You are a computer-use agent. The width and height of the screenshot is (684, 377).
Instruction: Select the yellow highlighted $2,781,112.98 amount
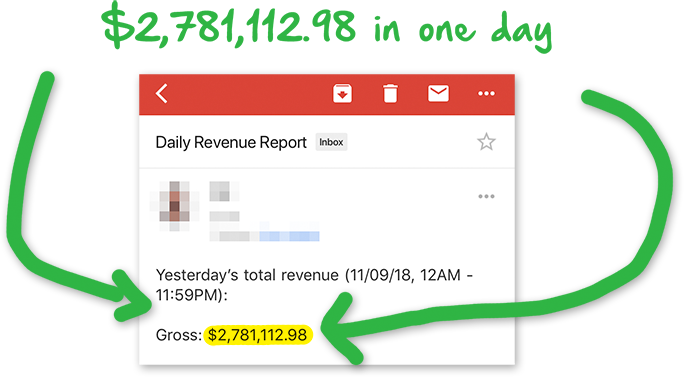(258, 335)
